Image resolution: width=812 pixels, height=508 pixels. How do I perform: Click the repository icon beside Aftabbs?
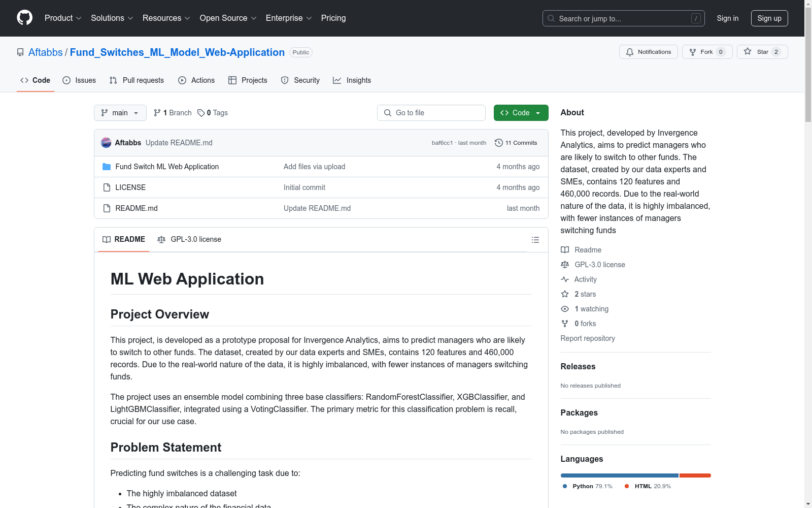tap(20, 52)
